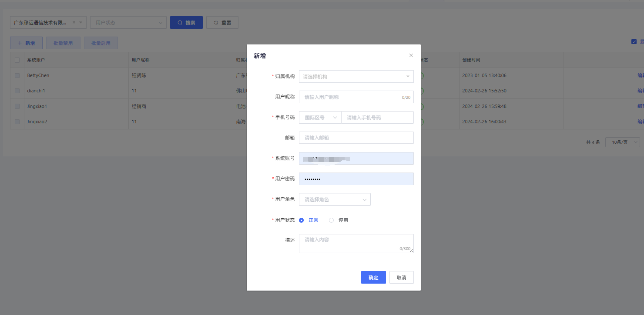644x315 pixels.
Task: Click the 系统账号 system account field
Action: [356, 159]
